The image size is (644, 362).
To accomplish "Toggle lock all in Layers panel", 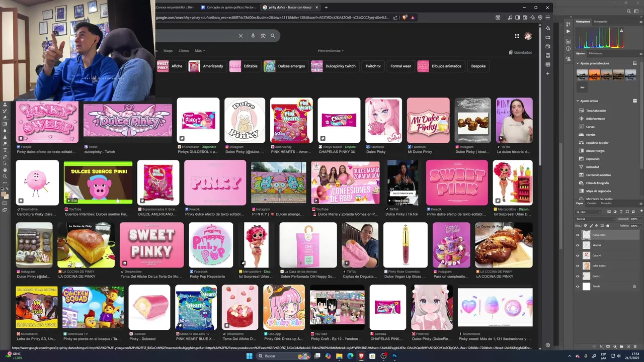I will click(608, 226).
